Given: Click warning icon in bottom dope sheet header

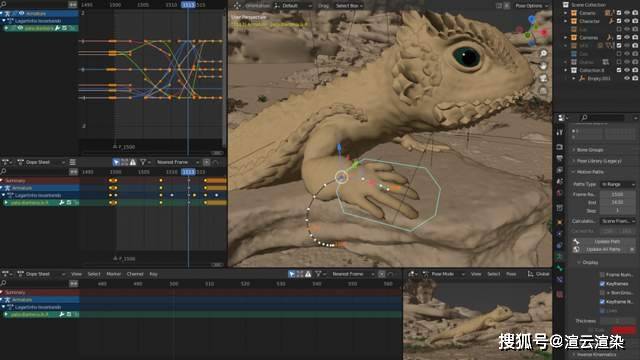Looking at the screenshot, I should (x=308, y=274).
